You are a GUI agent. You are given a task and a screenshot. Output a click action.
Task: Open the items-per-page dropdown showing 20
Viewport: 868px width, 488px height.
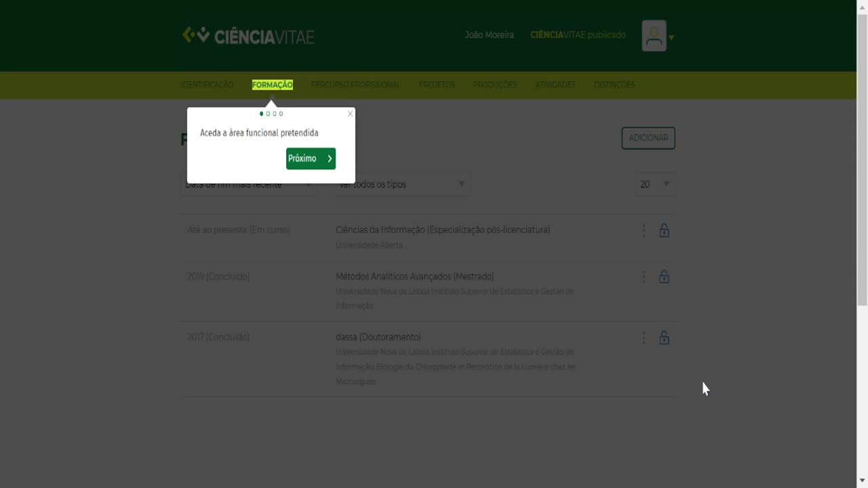click(x=655, y=184)
